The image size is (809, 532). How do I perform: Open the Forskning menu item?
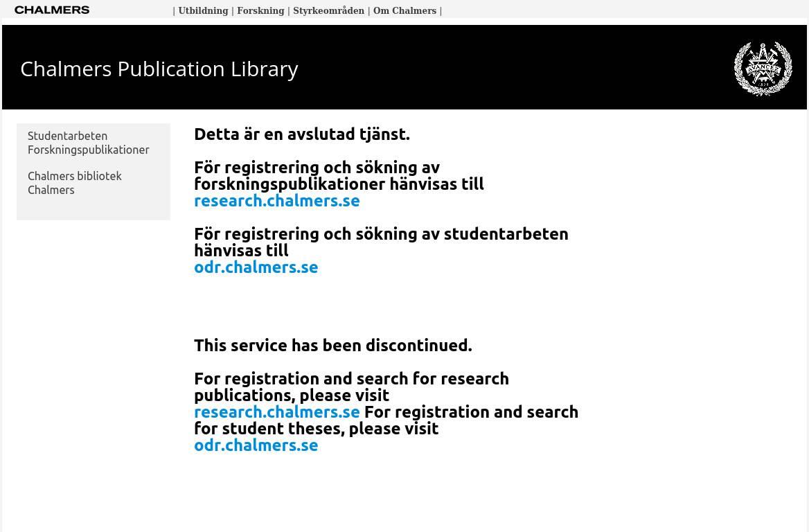[260, 11]
